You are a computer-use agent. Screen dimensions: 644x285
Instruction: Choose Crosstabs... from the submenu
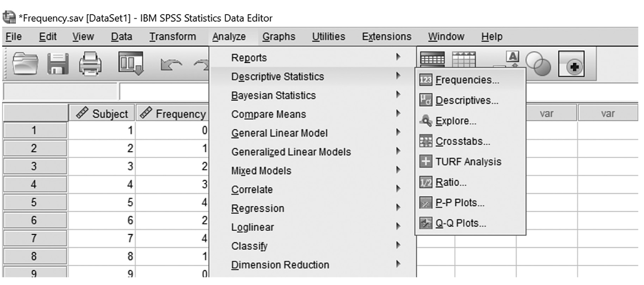470,141
